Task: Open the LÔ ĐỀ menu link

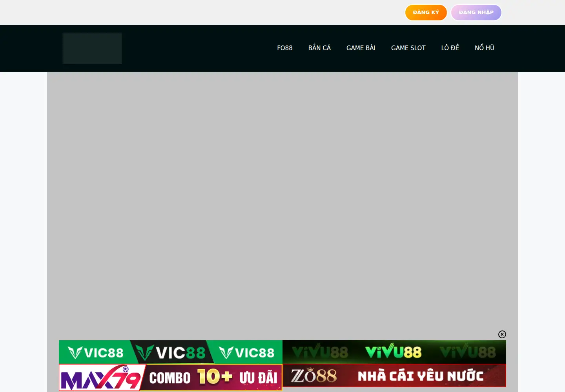Action: 450,48
